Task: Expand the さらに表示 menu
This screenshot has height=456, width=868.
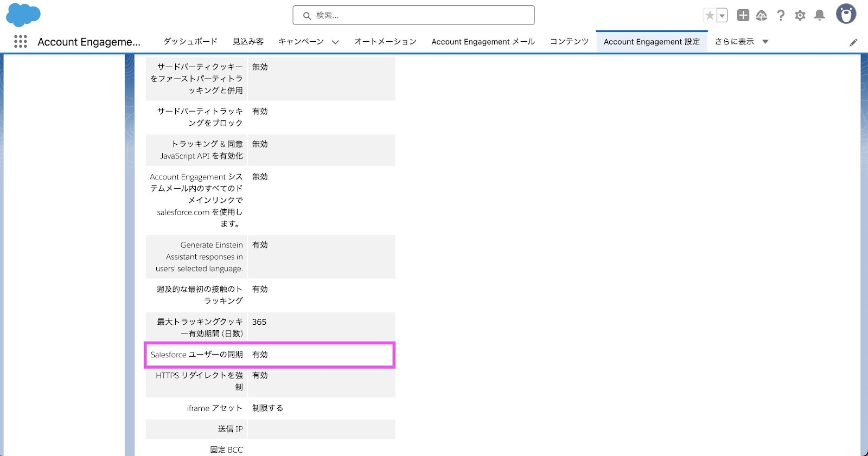Action: point(742,42)
